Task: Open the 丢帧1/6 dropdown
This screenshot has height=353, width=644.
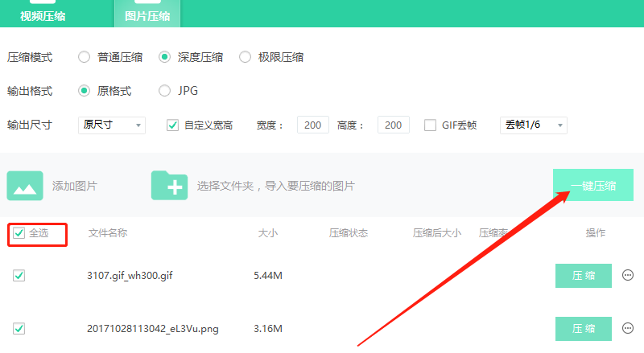Action: click(x=534, y=125)
